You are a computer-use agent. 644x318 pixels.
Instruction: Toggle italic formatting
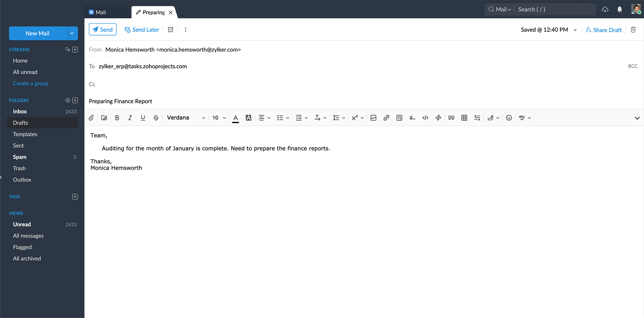coord(130,118)
